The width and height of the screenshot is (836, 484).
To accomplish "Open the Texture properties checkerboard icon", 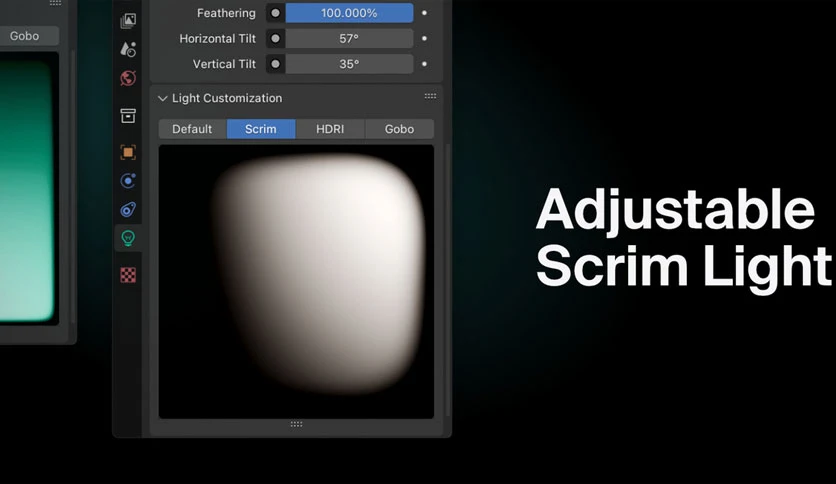I will point(128,275).
